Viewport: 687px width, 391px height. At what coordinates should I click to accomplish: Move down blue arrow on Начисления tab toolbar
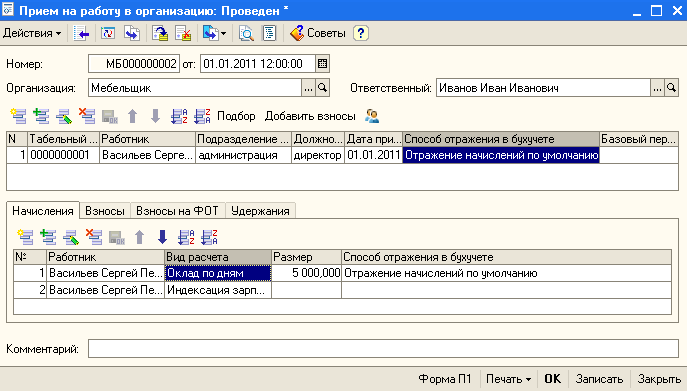click(162, 237)
